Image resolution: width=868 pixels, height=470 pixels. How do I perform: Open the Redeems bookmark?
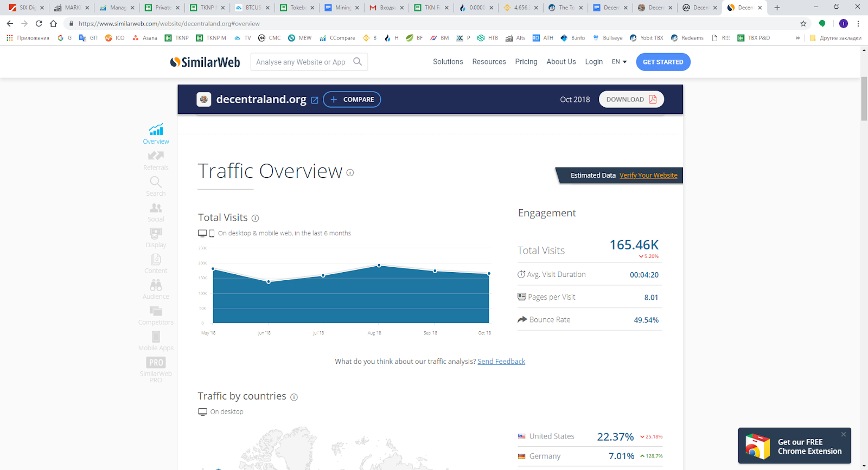point(687,38)
